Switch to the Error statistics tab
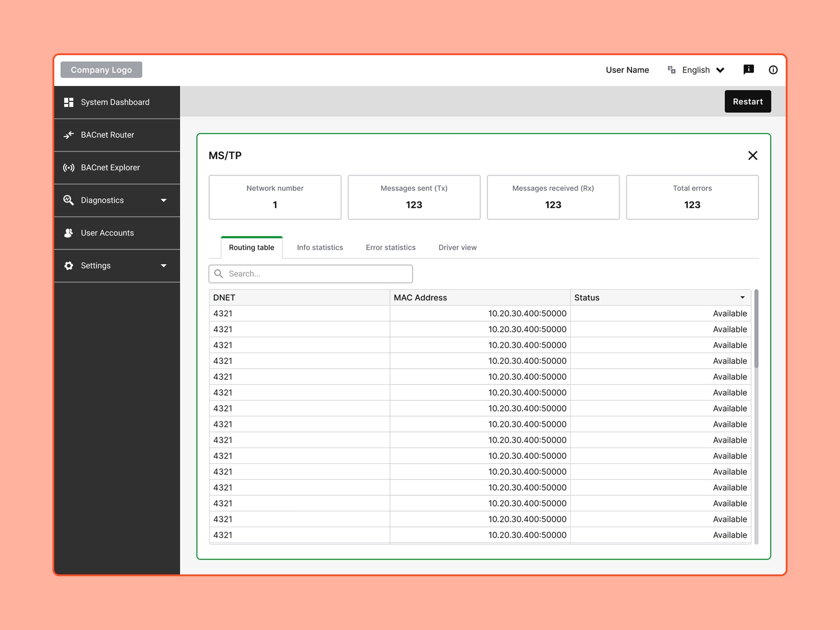This screenshot has width=840, height=630. (391, 248)
